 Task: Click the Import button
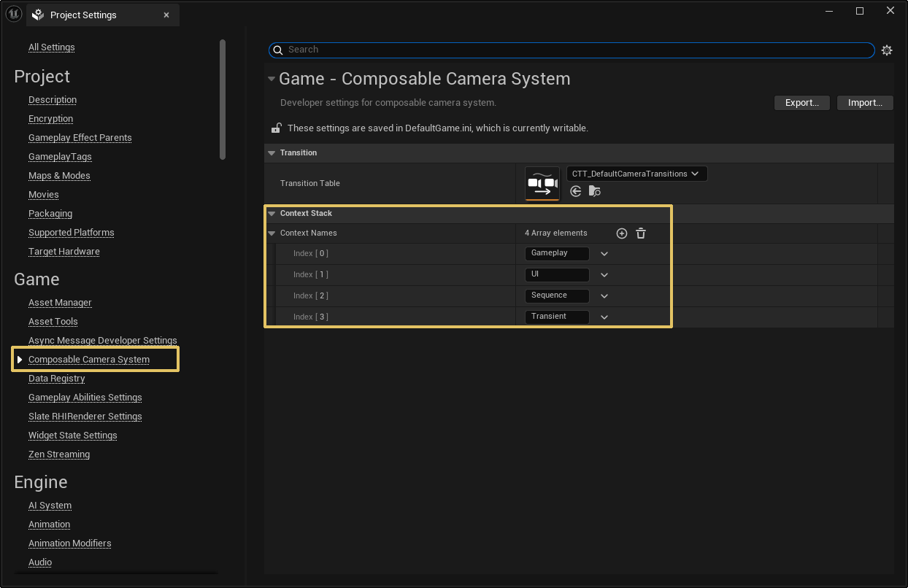(x=865, y=103)
